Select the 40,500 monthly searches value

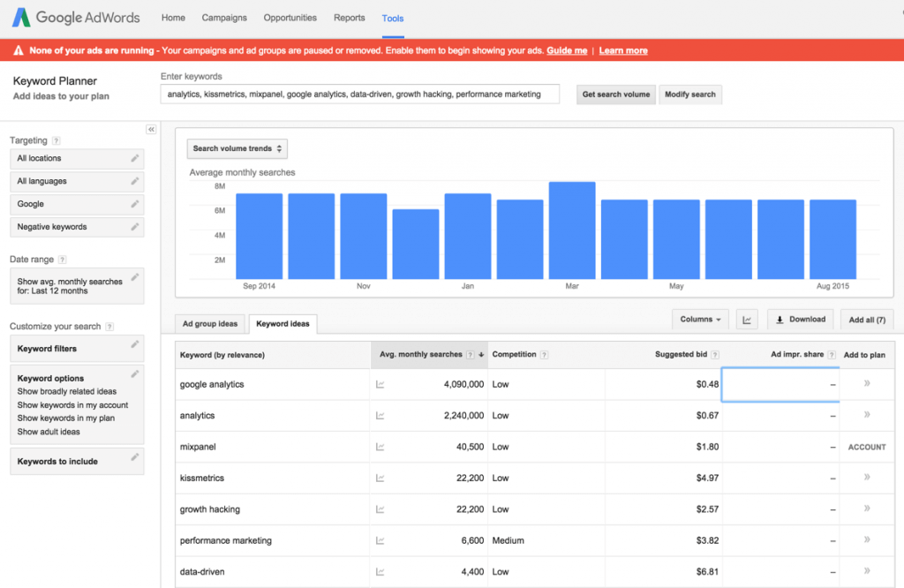click(x=470, y=447)
